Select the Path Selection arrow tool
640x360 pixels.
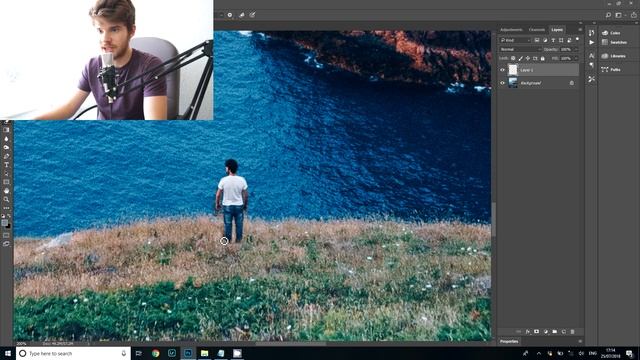[6, 173]
